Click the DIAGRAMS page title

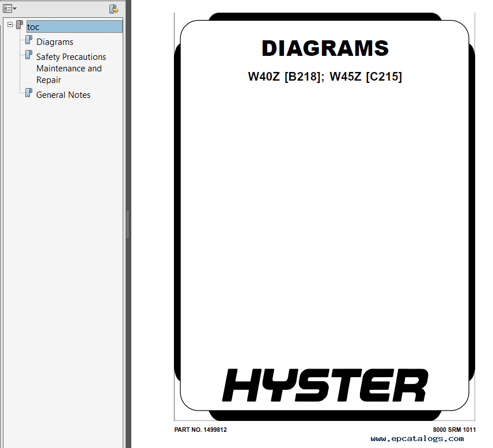[x=325, y=48]
